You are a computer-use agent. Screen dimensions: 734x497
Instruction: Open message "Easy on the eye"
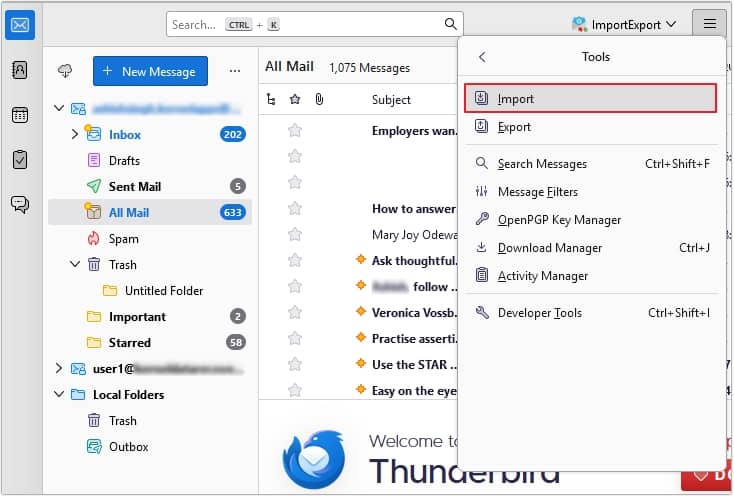point(414,390)
